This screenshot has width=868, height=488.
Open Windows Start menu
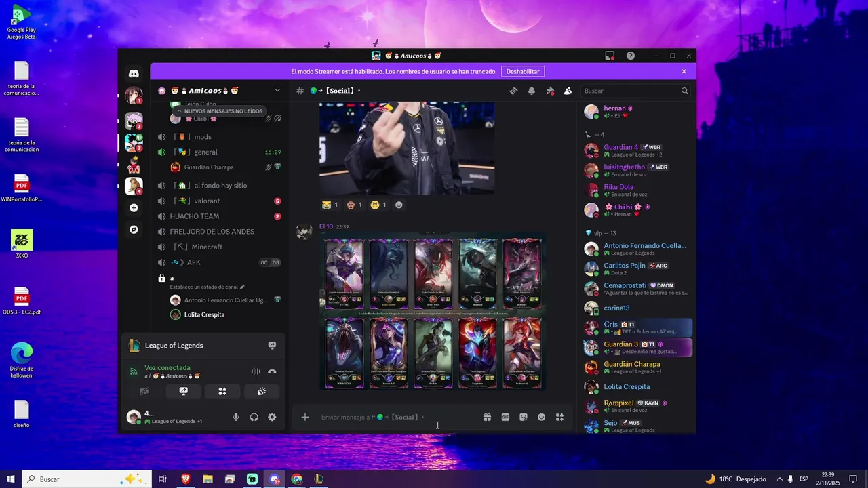click(x=11, y=479)
